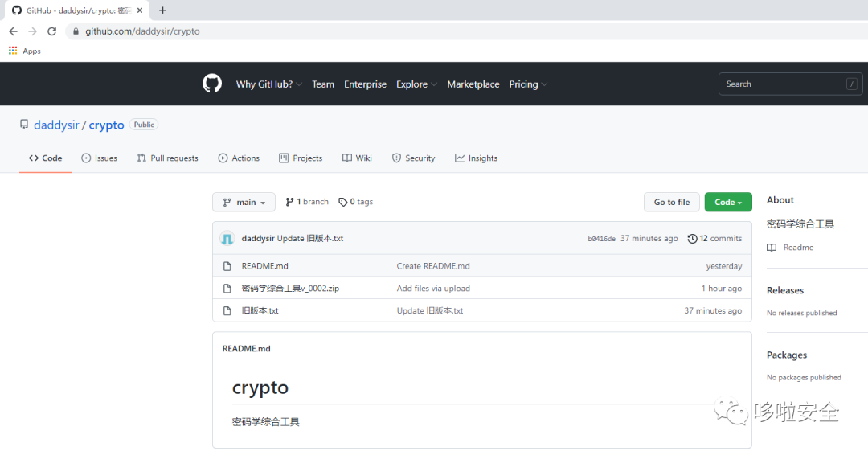Open the README.md file
Image resolution: width=868 pixels, height=451 pixels.
[264, 266]
